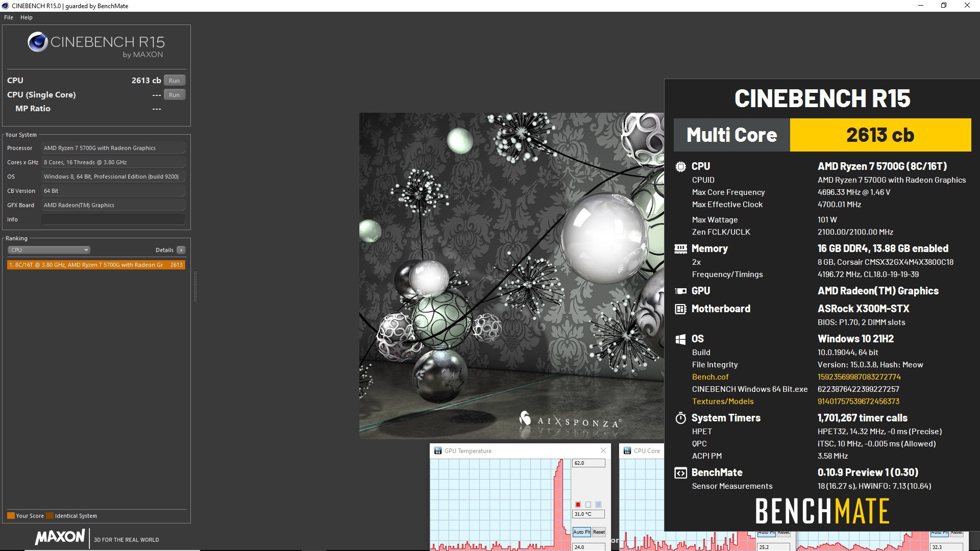This screenshot has height=551, width=980.
Task: Click the Textures hash 91401757539672456373
Action: coord(859,402)
